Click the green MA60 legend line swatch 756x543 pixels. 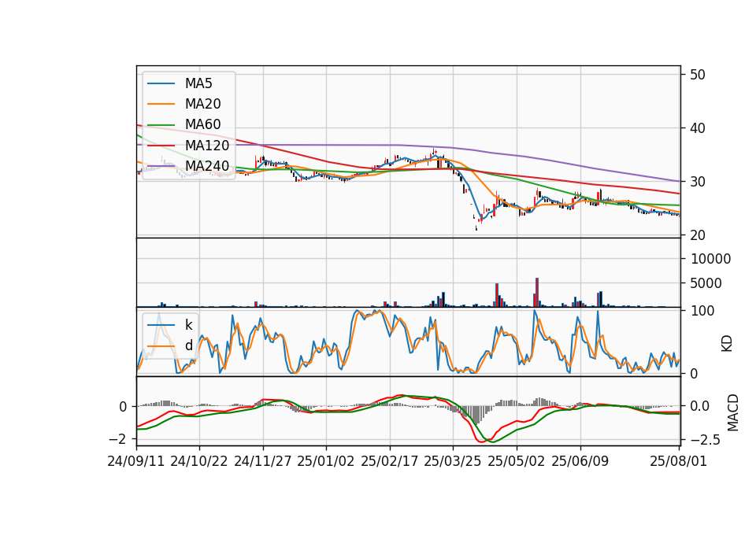point(161,125)
